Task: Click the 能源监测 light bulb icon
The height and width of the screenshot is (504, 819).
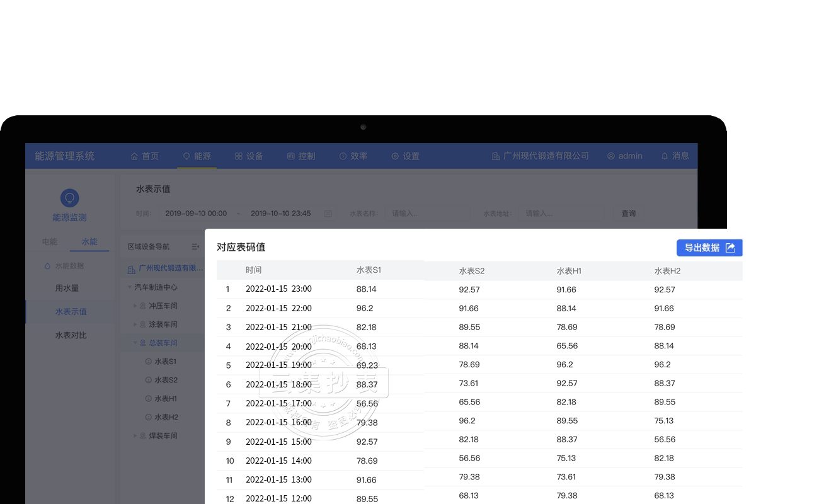Action: [69, 198]
